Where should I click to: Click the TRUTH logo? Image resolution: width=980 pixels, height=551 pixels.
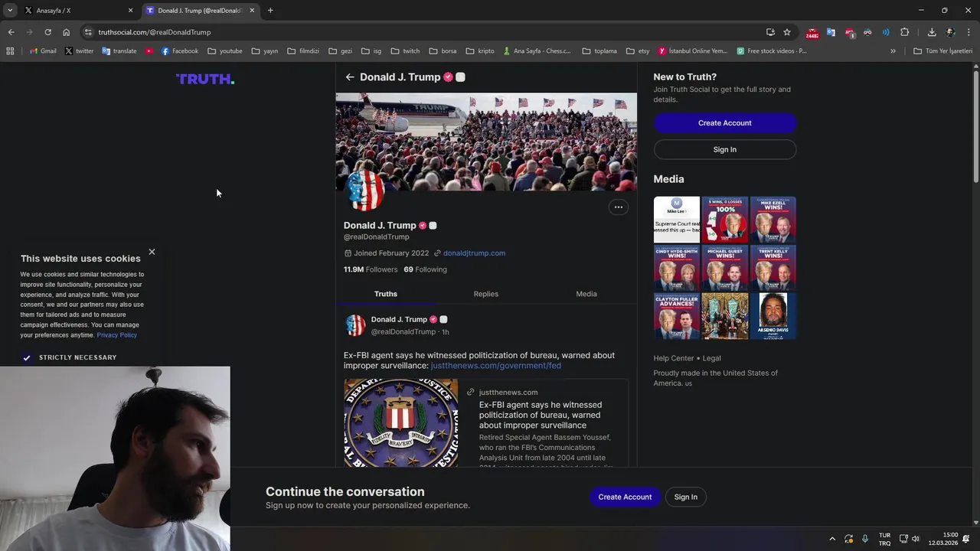click(205, 79)
